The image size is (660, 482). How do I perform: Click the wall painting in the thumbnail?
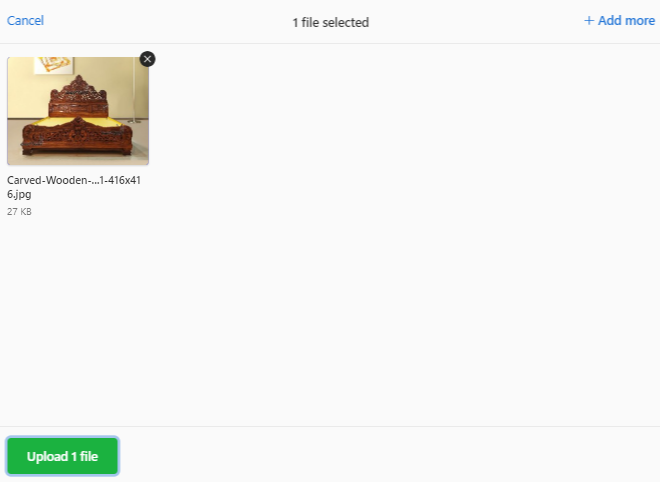[53, 64]
